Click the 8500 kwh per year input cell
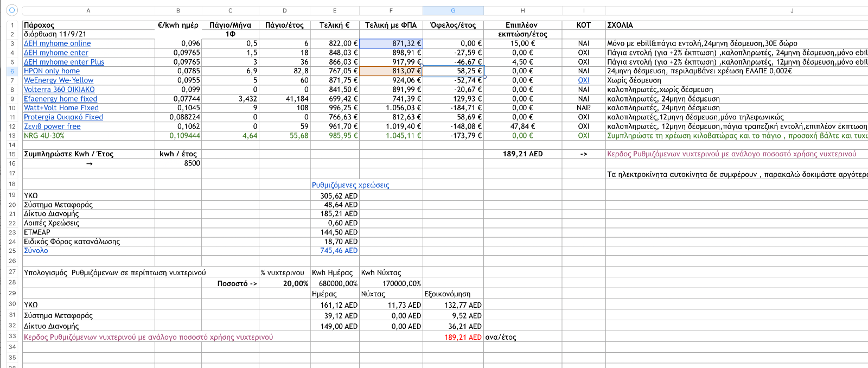Screen dimensions: 868x368 pyautogui.click(x=178, y=163)
